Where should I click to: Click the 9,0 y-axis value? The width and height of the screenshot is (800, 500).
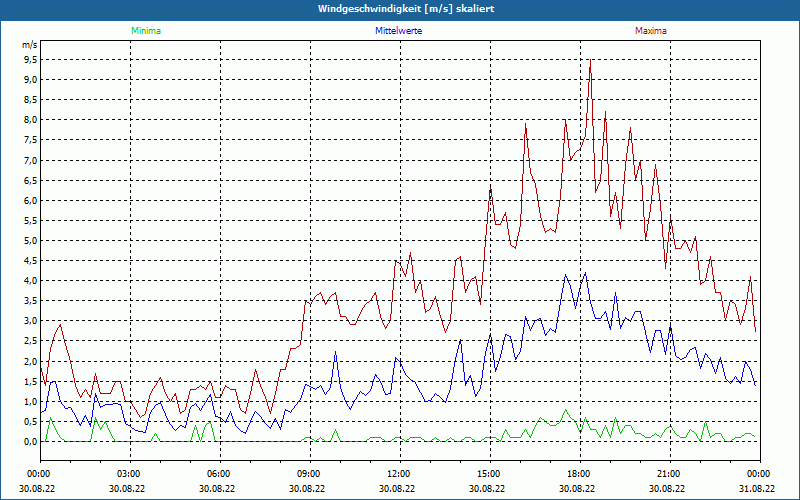tap(30, 80)
